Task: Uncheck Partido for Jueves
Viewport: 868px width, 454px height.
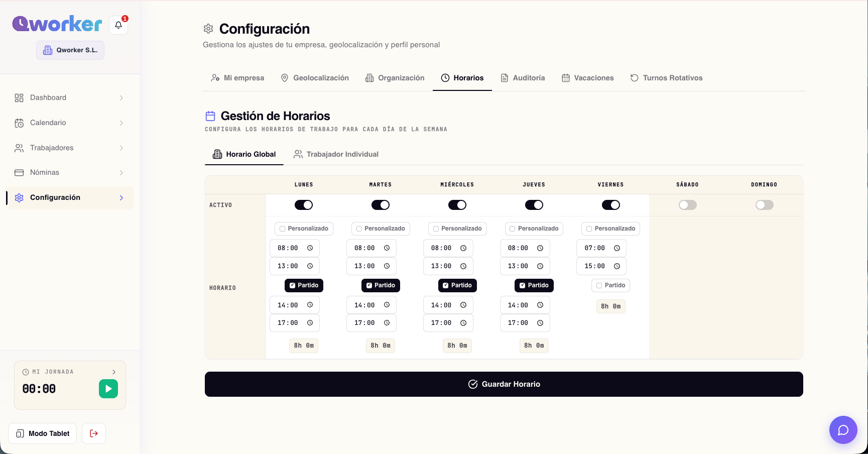Action: (x=523, y=285)
